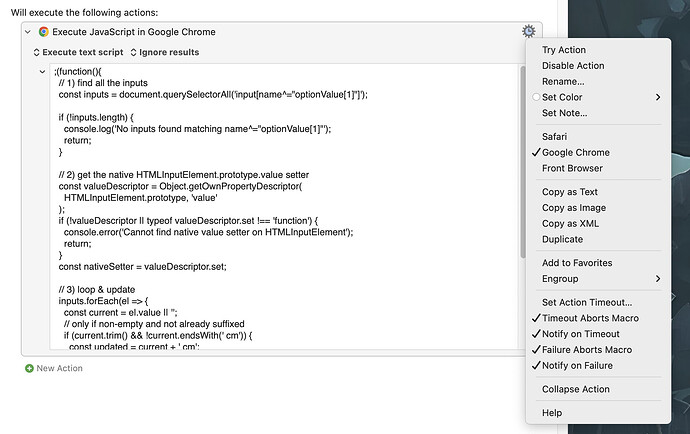Open the Execute text script popup
This screenshot has width=690, height=434.
point(78,52)
